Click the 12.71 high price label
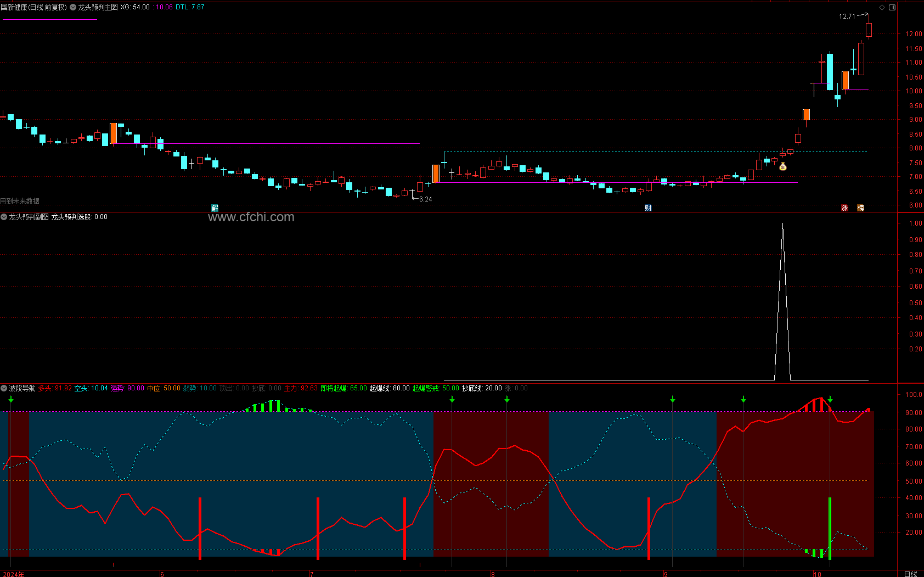 847,16
